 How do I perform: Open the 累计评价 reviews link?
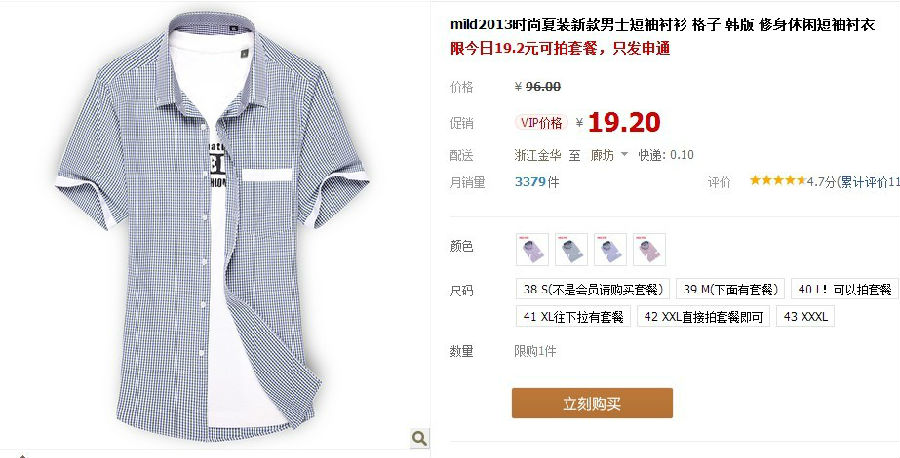[x=870, y=182]
